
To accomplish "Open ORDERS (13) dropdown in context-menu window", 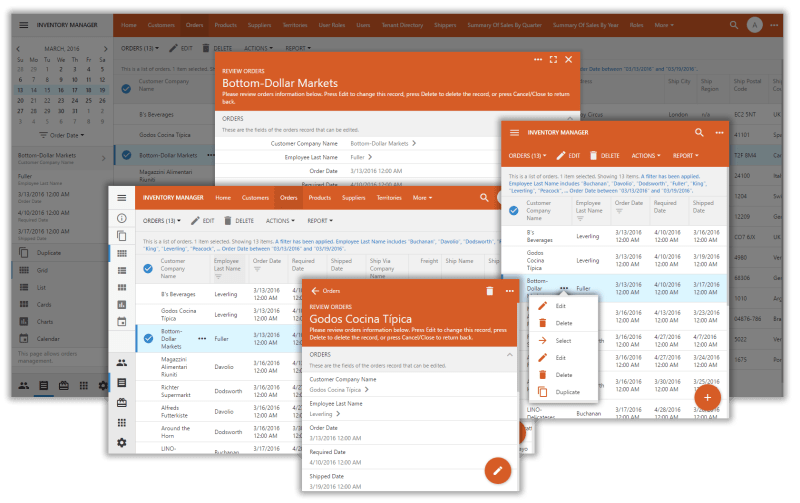I will tap(528, 156).
